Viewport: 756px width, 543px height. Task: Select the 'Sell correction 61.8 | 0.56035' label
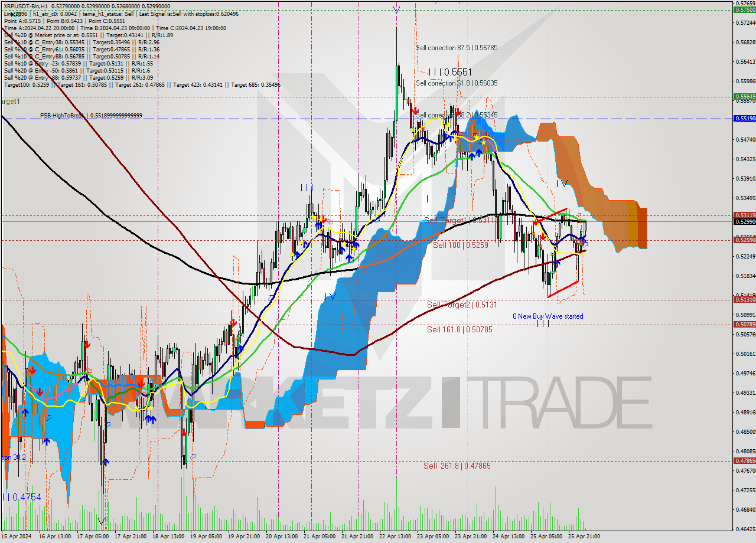(x=457, y=83)
